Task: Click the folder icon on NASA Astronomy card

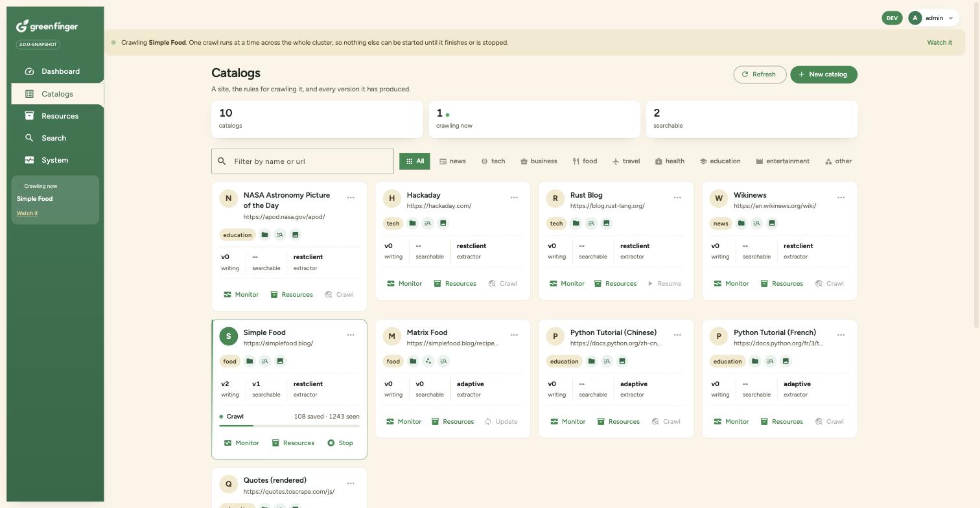Action: coord(264,235)
